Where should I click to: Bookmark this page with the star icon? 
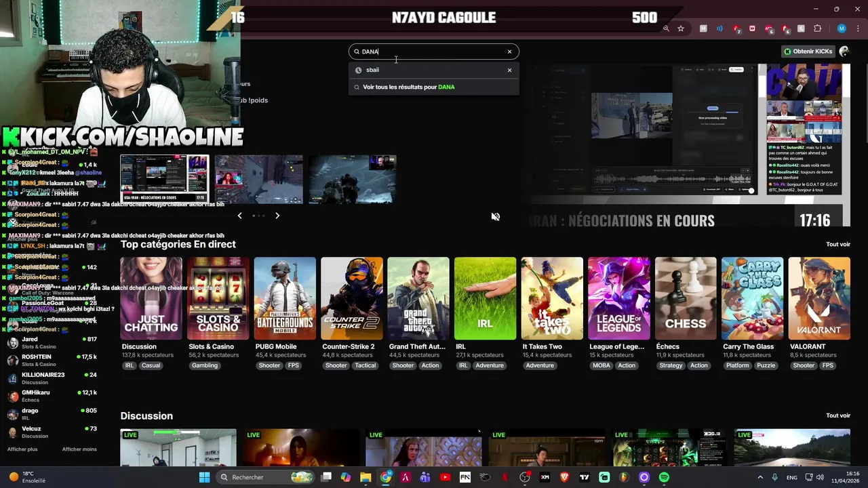681,28
